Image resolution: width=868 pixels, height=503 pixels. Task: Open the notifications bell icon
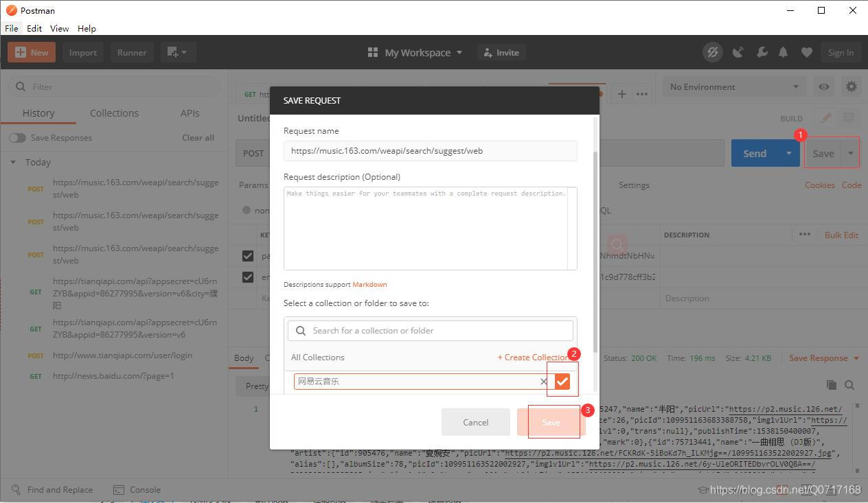(x=783, y=52)
